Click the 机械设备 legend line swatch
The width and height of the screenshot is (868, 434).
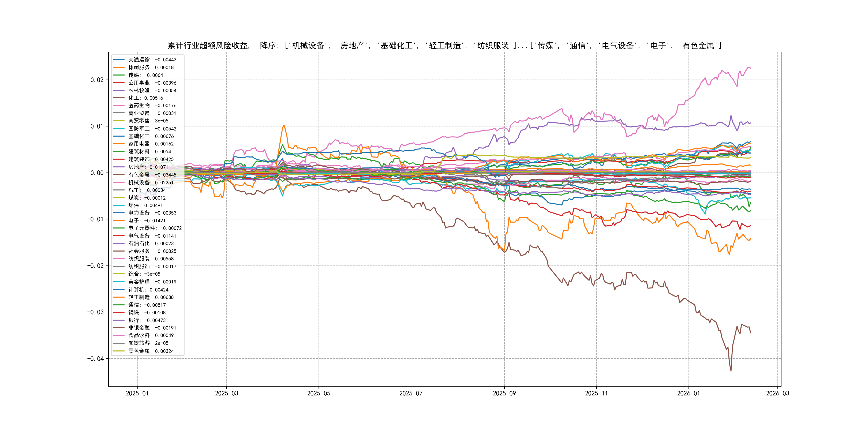[x=119, y=182]
